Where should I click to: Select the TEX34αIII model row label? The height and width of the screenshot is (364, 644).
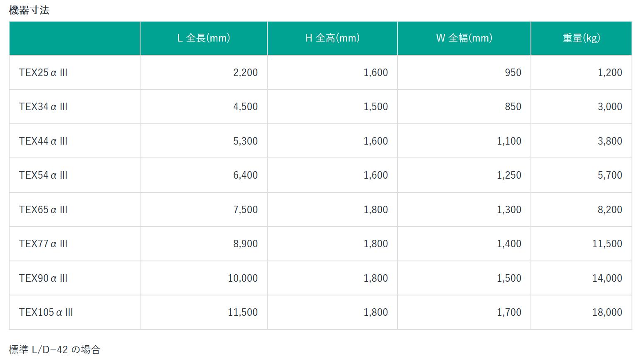tap(43, 107)
